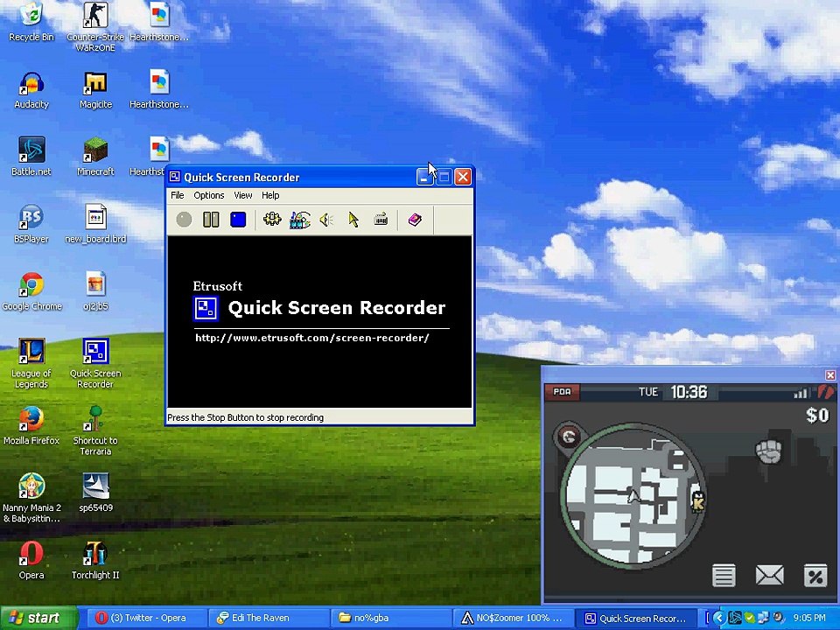
Task: Expand hidden system tray icons arrow
Action: (x=719, y=619)
